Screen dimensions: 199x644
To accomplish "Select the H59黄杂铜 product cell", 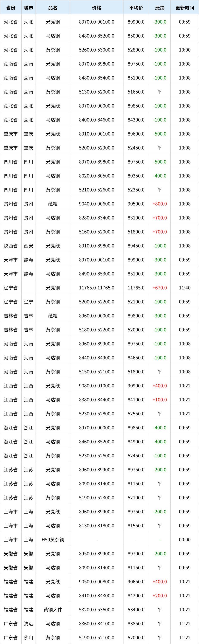I will 53,540.
